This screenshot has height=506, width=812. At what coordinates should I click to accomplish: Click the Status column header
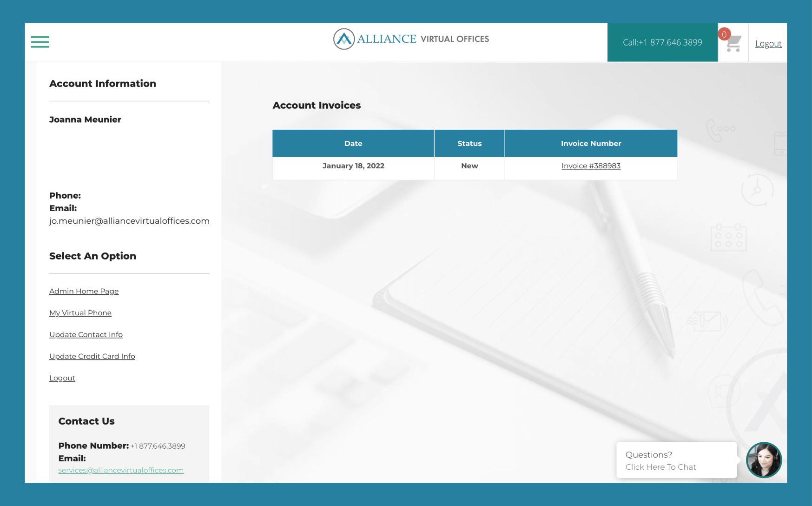pyautogui.click(x=469, y=143)
